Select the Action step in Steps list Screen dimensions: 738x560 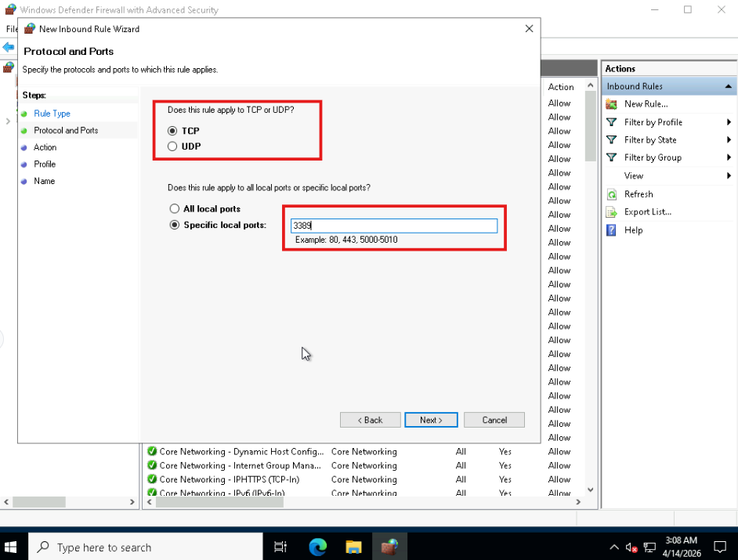(45, 147)
